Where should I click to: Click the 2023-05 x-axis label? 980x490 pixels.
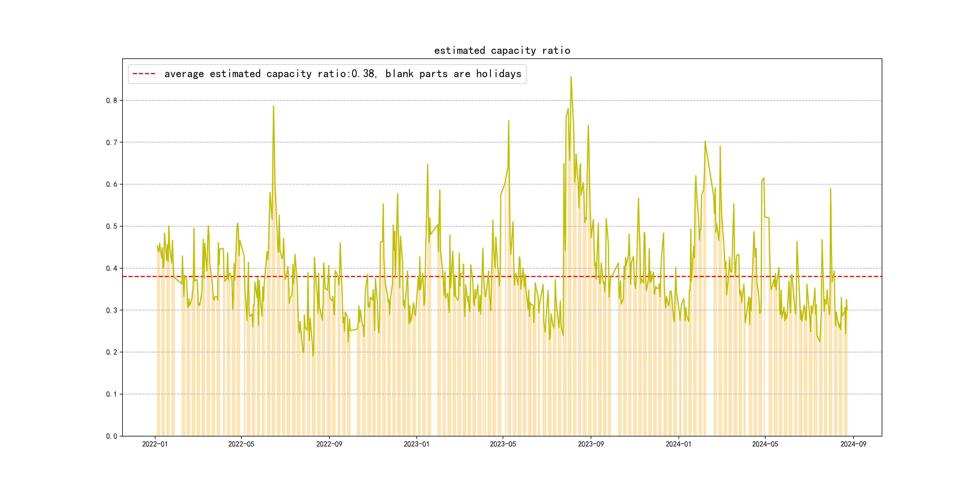(x=503, y=444)
